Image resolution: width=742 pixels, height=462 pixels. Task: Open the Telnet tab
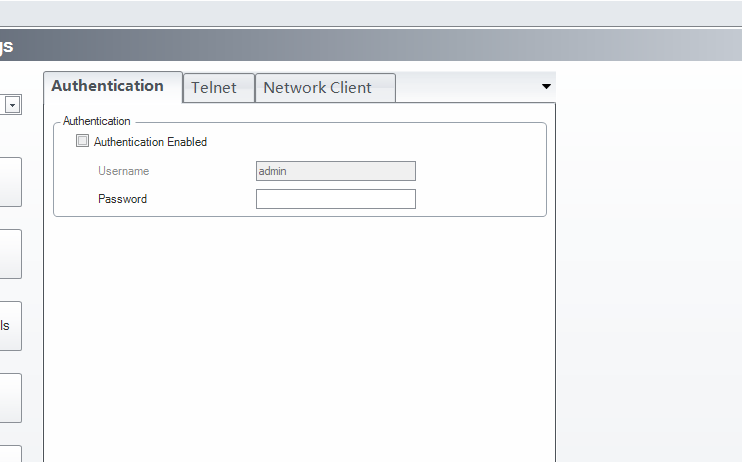[x=219, y=88]
